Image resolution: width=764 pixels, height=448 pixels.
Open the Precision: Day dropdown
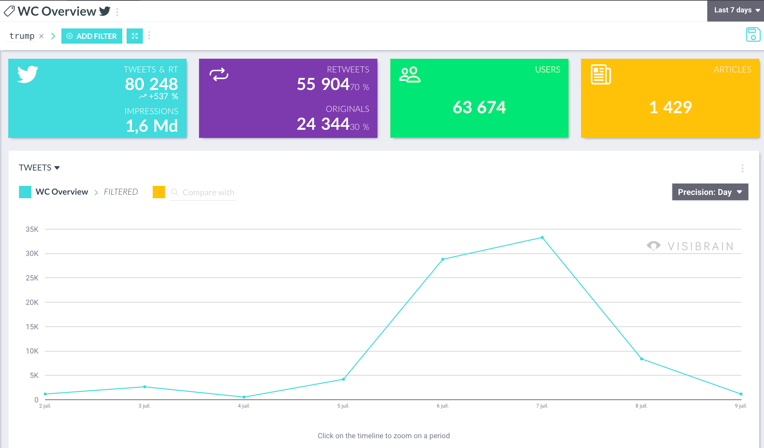point(710,192)
